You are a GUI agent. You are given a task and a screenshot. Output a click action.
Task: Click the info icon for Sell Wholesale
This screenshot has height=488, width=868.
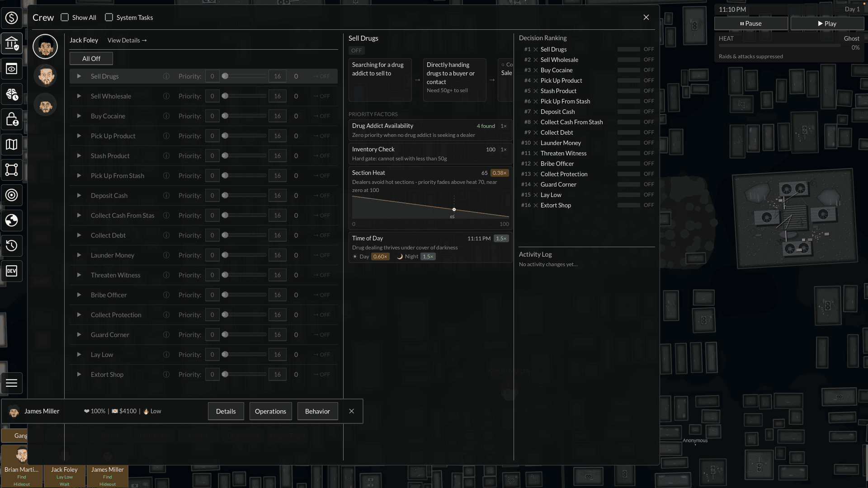tap(166, 96)
